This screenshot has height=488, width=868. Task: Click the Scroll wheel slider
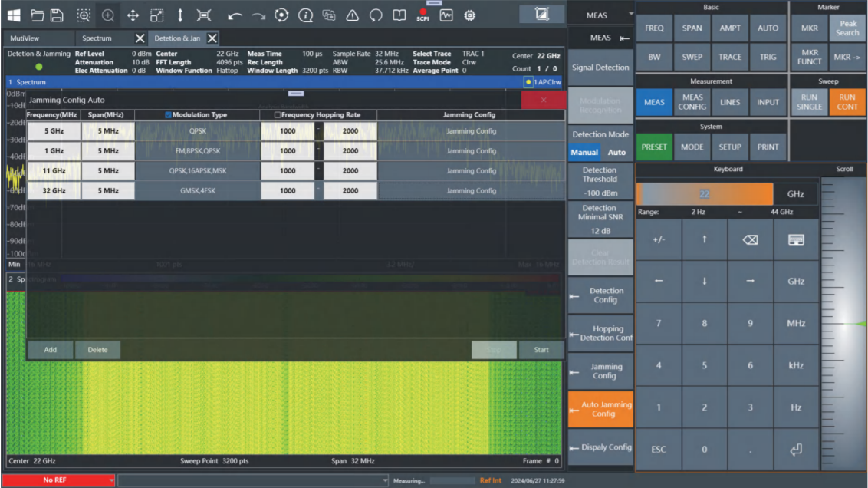point(843,324)
